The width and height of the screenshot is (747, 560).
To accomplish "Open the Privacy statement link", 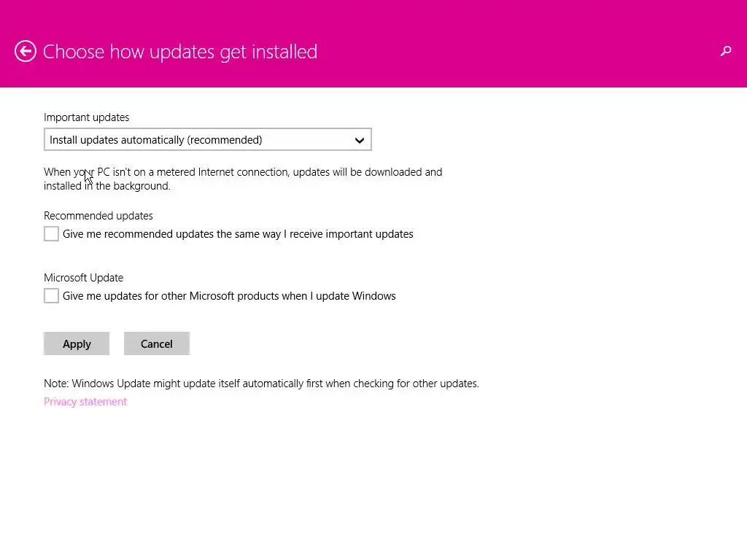I will tap(85, 402).
